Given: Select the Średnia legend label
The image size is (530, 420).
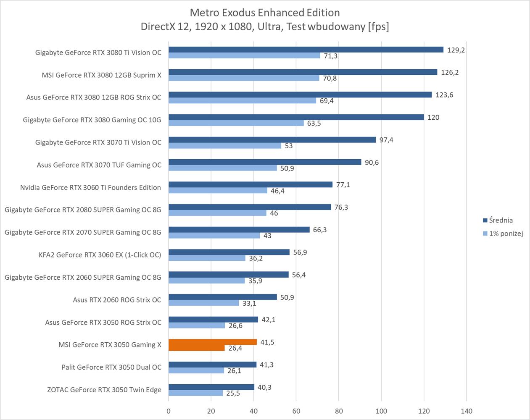Looking at the screenshot, I should pos(501,220).
